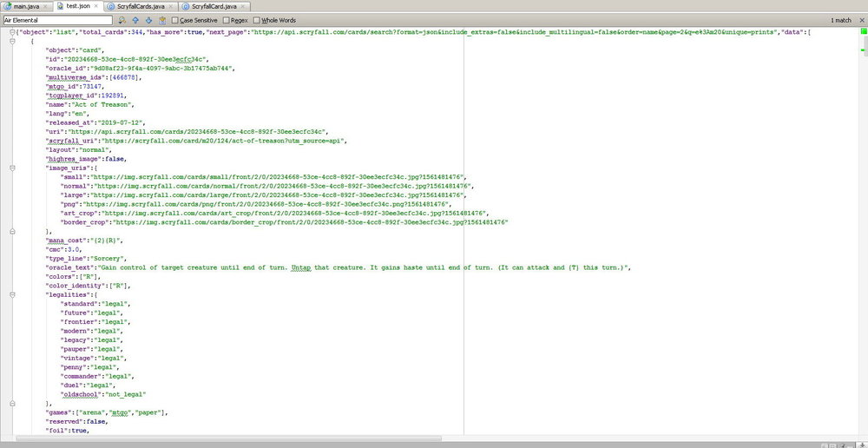Switch to the main.java tab
This screenshot has width=868, height=448.
point(23,6)
